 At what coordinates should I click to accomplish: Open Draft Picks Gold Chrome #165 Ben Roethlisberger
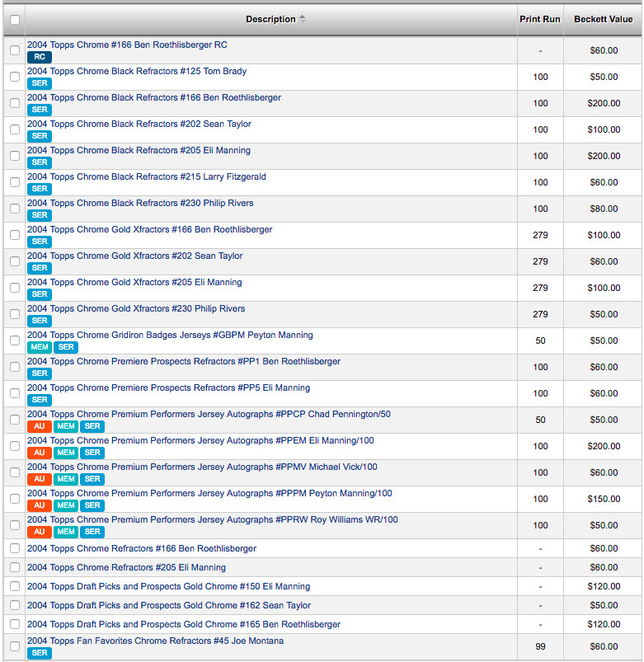click(184, 624)
